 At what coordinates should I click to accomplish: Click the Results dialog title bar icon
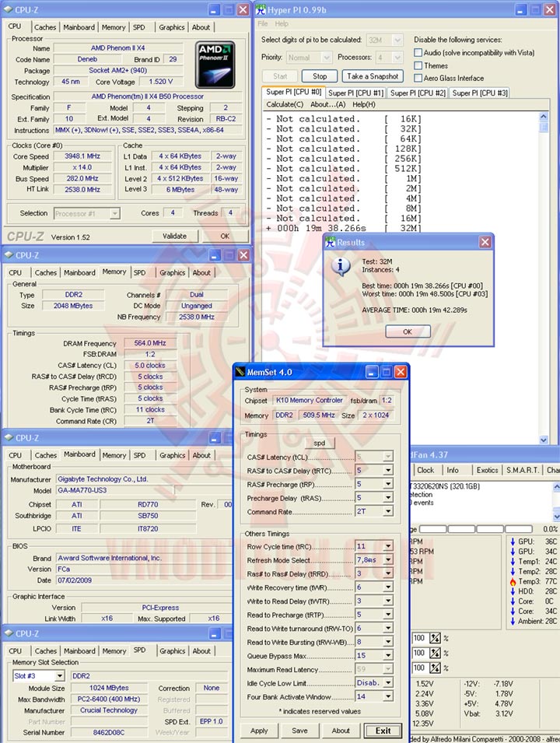[x=331, y=242]
